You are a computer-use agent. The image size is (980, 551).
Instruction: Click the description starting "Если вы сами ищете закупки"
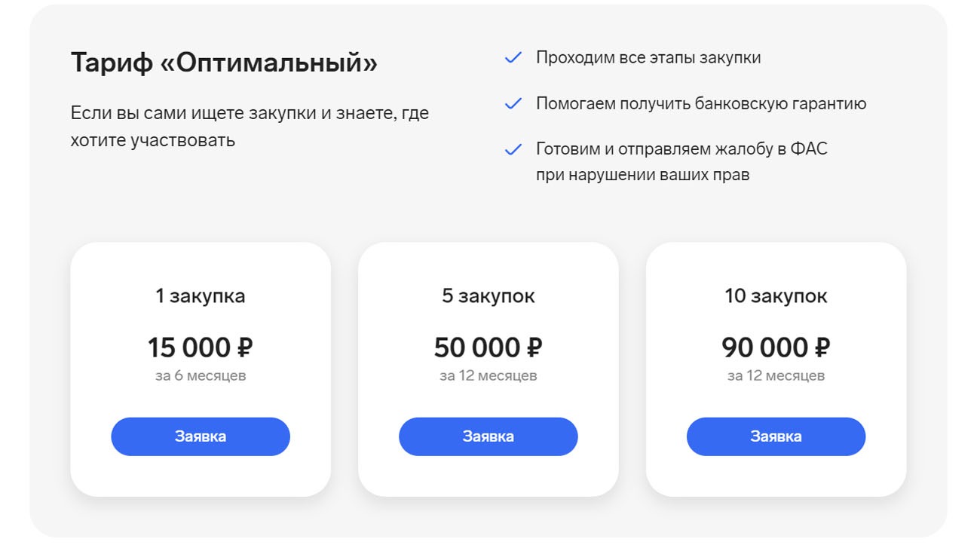pyautogui.click(x=250, y=127)
